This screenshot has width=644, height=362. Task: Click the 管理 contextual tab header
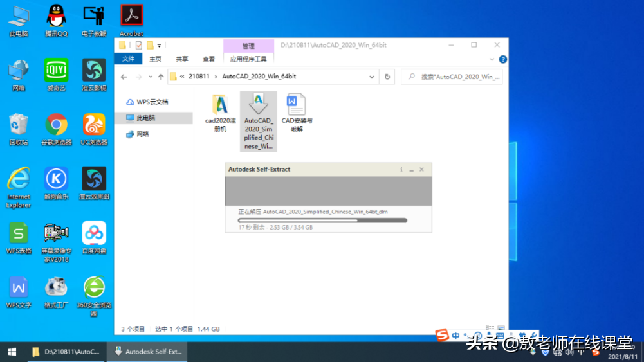[248, 46]
